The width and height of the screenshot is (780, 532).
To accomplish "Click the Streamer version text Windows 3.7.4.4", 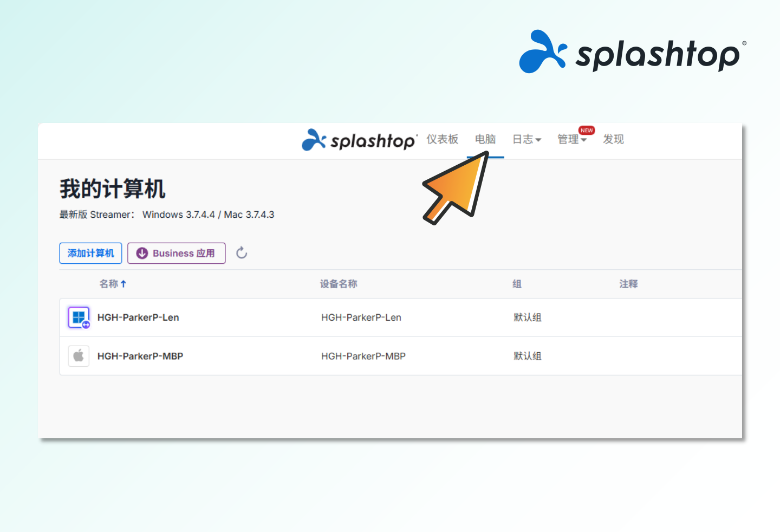I will click(x=179, y=215).
